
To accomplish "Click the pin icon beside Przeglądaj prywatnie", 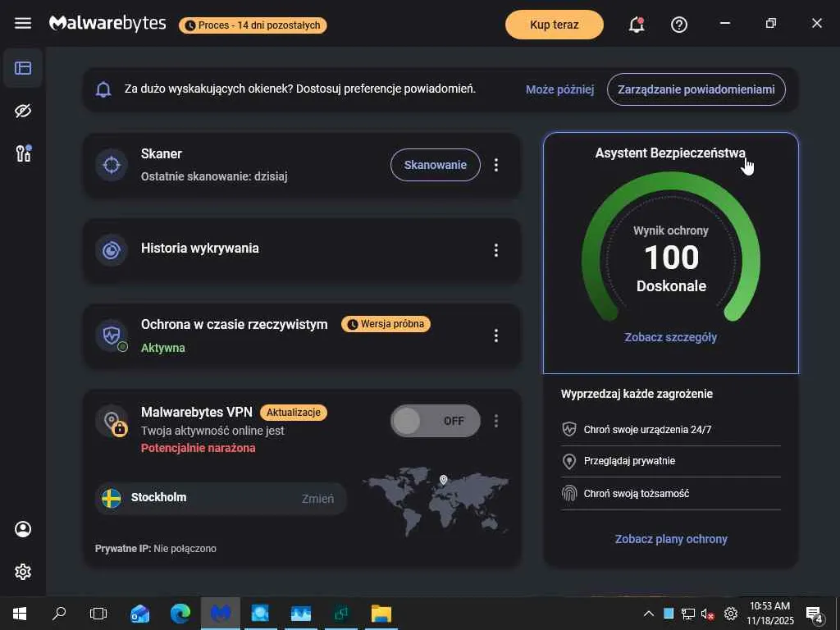I will point(569,461).
